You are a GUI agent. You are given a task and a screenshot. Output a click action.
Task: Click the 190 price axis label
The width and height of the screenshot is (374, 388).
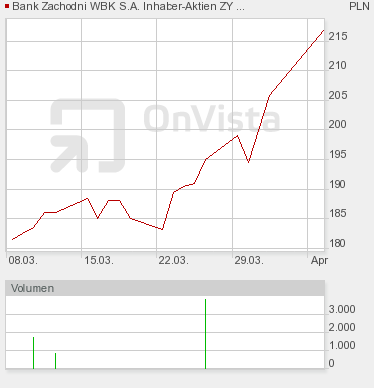point(338,184)
